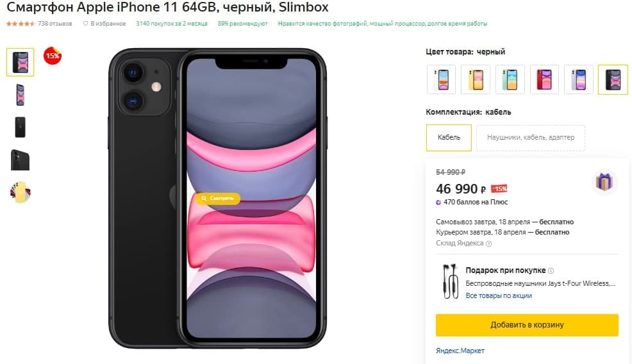
Task: Select the Наушники, кабель, адаптер package option
Action: click(x=531, y=137)
